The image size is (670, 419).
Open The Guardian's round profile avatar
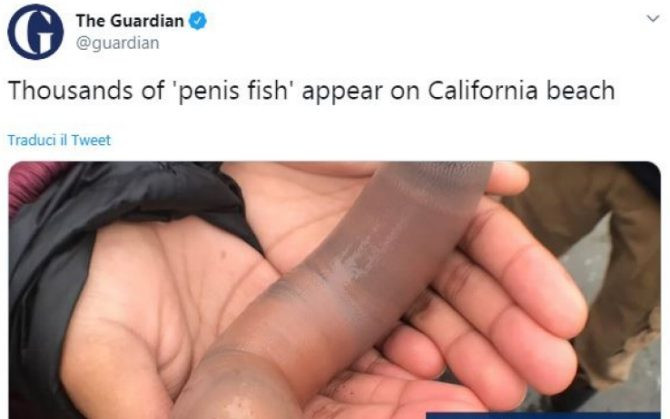[x=35, y=32]
